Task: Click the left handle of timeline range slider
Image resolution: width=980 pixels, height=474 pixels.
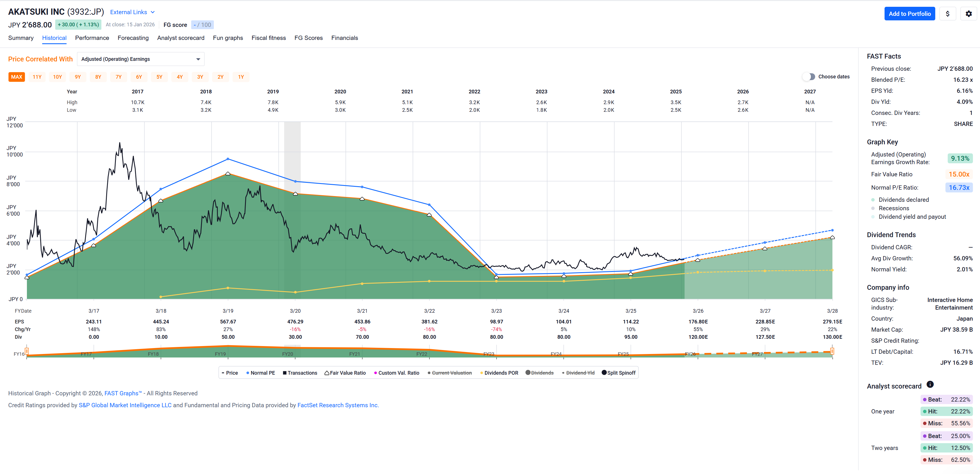Action: pyautogui.click(x=27, y=351)
